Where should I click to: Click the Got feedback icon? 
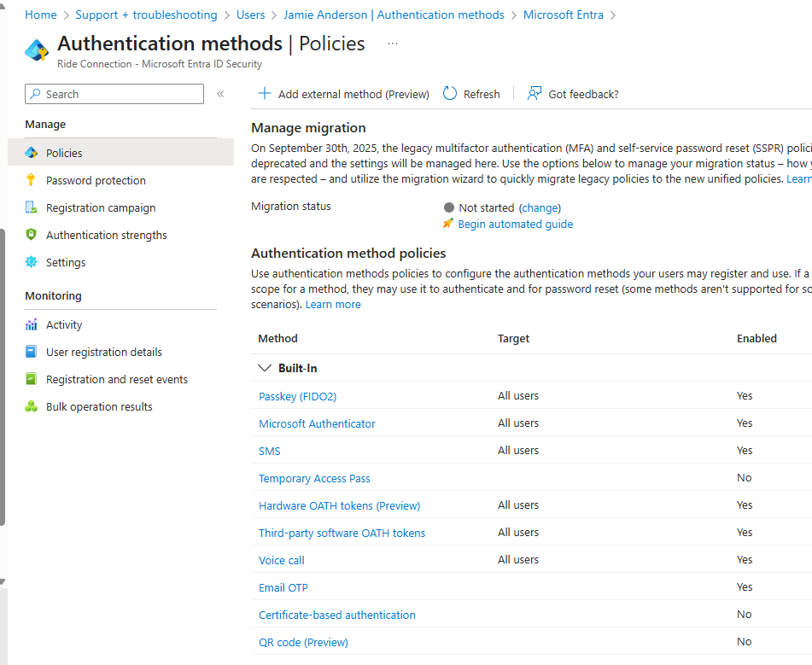[x=535, y=94]
